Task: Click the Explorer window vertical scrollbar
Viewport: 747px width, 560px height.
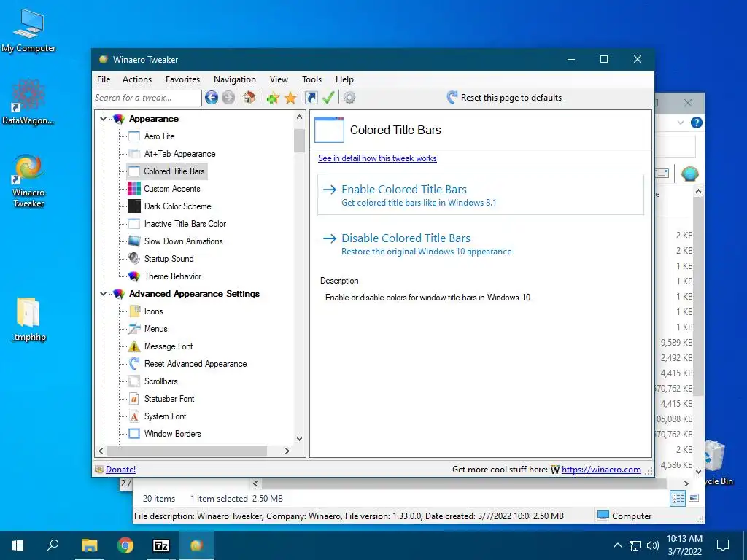Action: (698, 296)
